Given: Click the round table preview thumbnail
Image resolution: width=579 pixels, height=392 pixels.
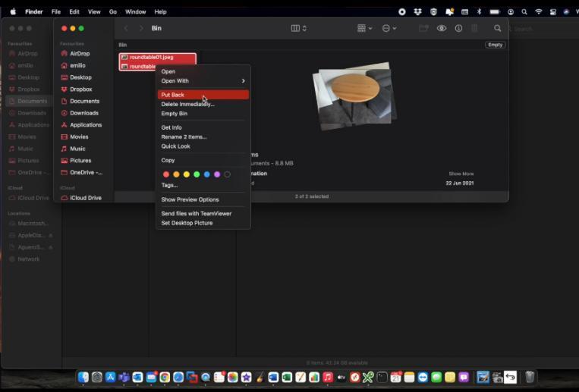Looking at the screenshot, I should coord(354,95).
